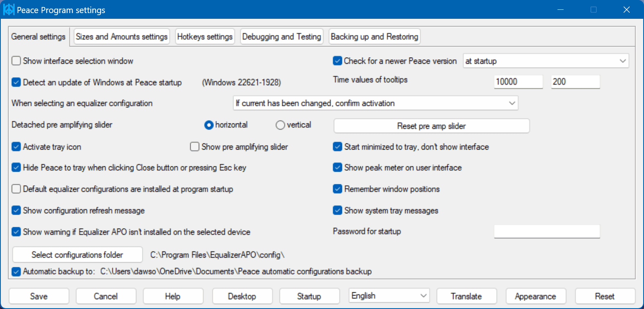Switch to Sizes and Amounts settings tab
The width and height of the screenshot is (644, 309).
point(122,37)
